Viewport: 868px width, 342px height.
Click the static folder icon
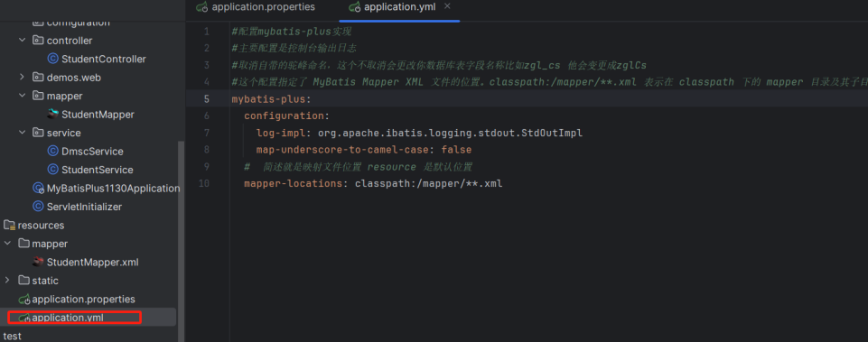click(23, 281)
